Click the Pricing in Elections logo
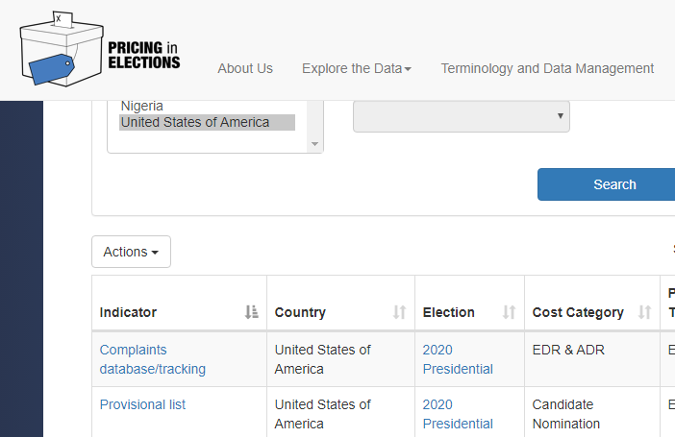This screenshot has width=675, height=437. (x=100, y=49)
